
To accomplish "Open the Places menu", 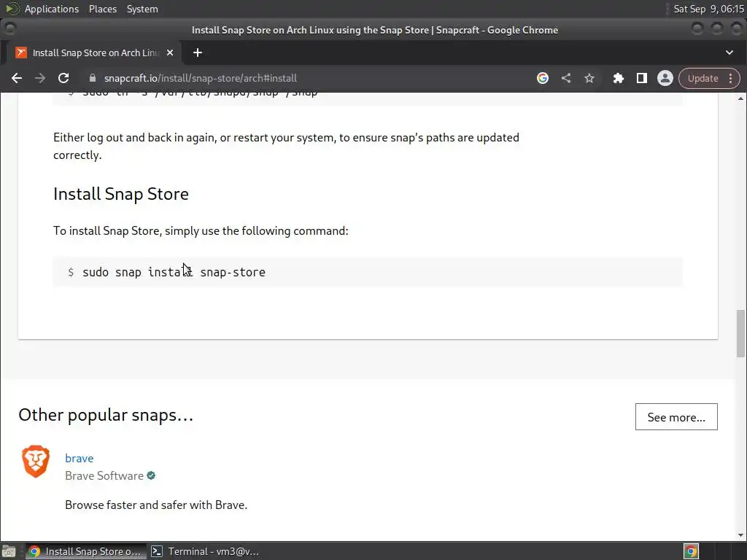I will click(x=103, y=9).
